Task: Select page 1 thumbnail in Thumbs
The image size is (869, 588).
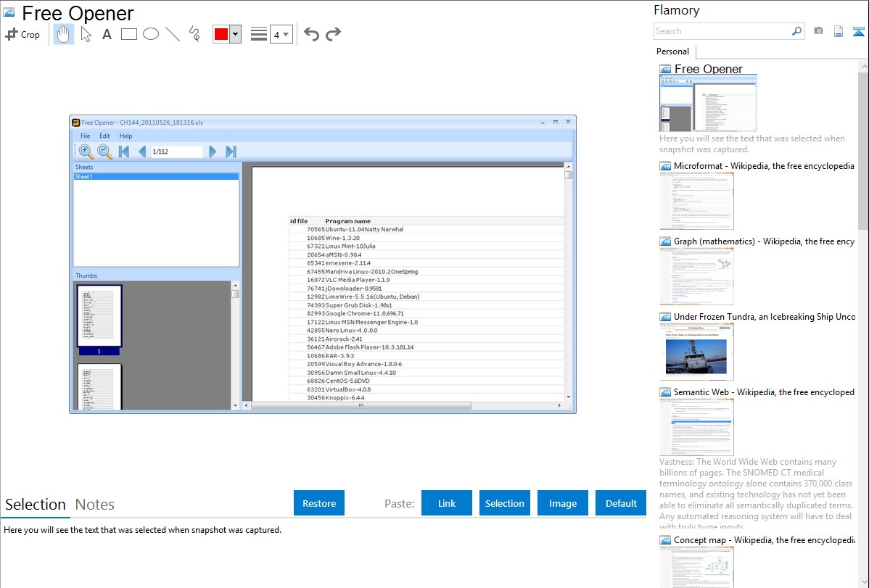Action: (99, 320)
